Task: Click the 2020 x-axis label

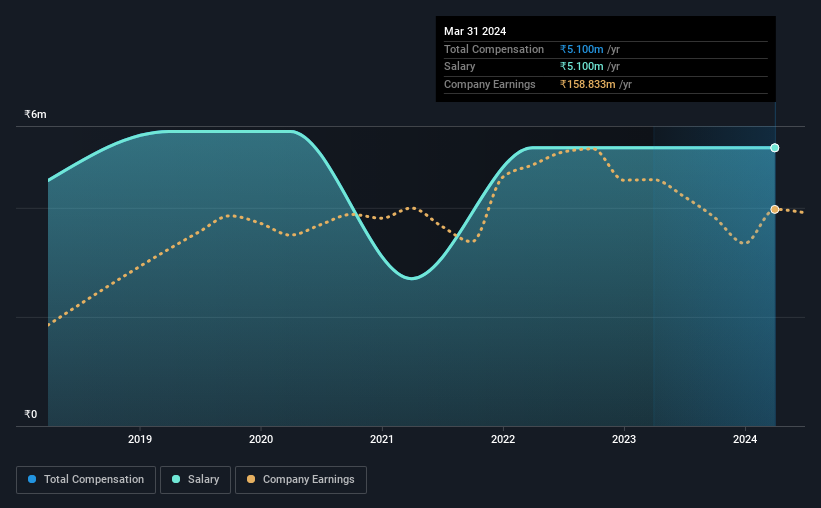Action: (261, 439)
